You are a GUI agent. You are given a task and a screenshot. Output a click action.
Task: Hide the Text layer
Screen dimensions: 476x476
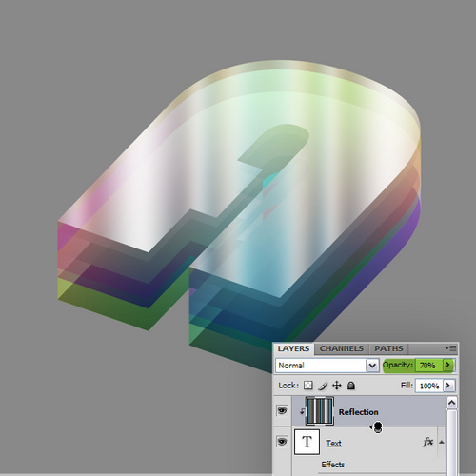[x=282, y=442]
